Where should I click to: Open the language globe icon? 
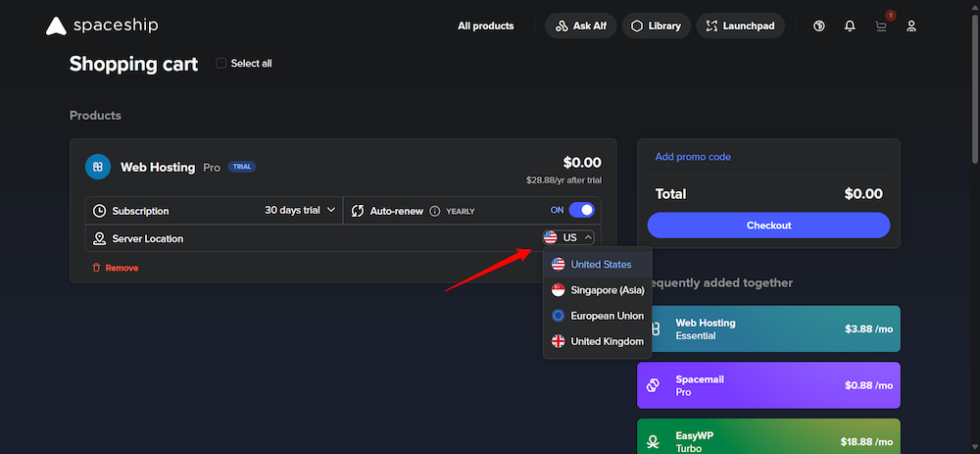pos(818,26)
